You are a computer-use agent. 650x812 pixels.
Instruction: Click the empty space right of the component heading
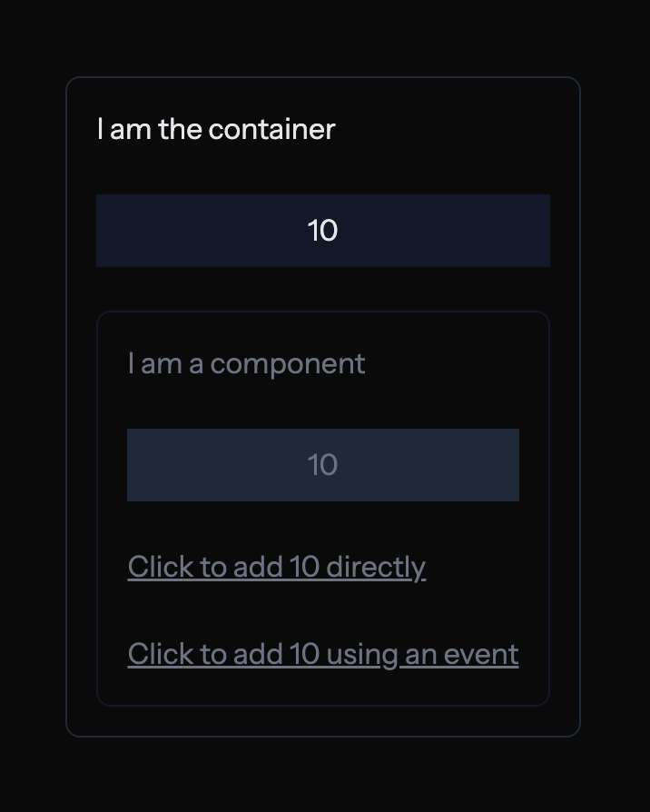coord(454,364)
